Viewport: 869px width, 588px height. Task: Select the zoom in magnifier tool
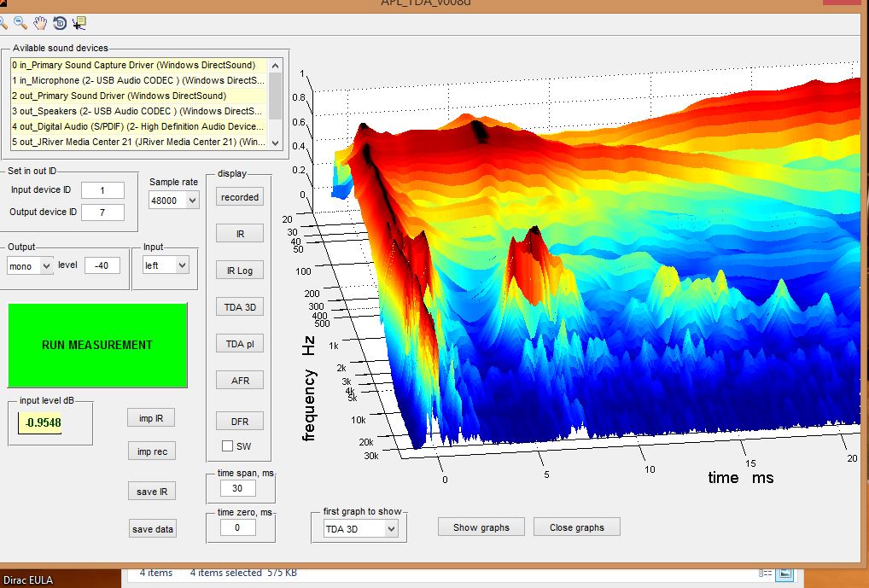pyautogui.click(x=3, y=23)
